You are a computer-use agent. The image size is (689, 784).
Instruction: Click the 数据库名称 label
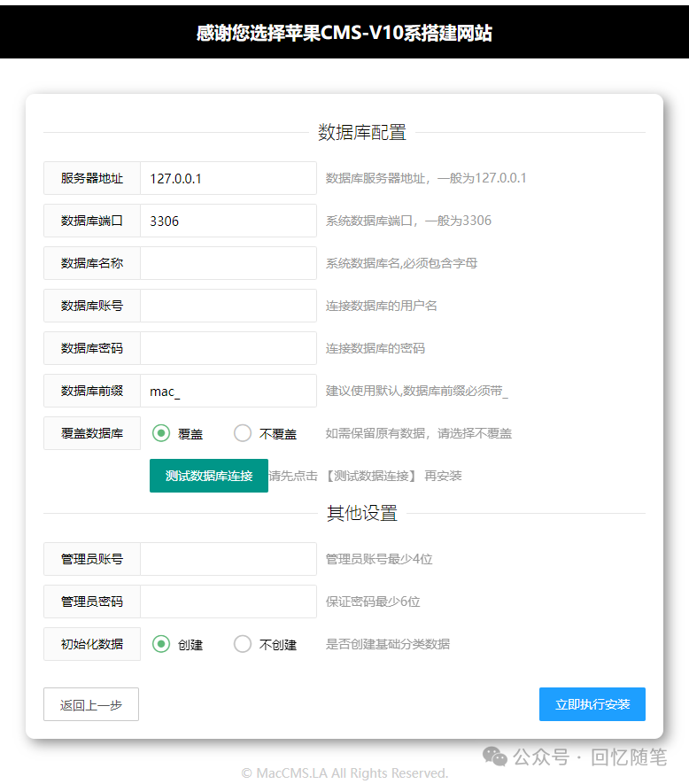tap(92, 263)
